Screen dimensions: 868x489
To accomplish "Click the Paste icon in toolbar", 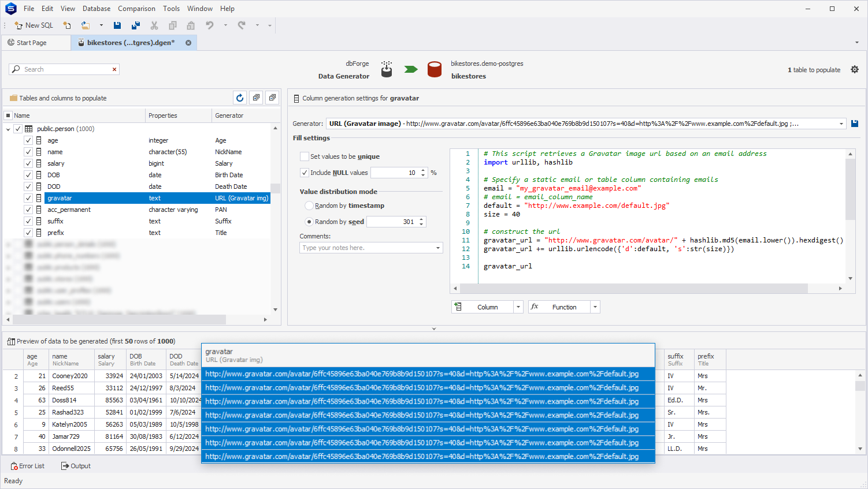I will [191, 25].
